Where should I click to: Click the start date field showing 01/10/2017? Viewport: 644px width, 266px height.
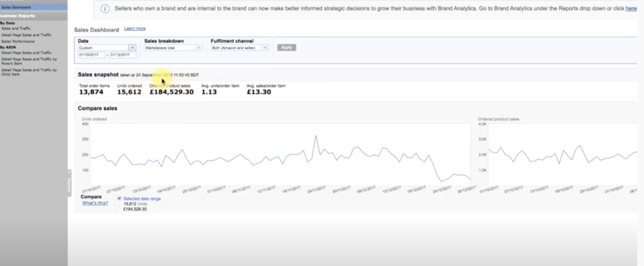click(x=91, y=55)
